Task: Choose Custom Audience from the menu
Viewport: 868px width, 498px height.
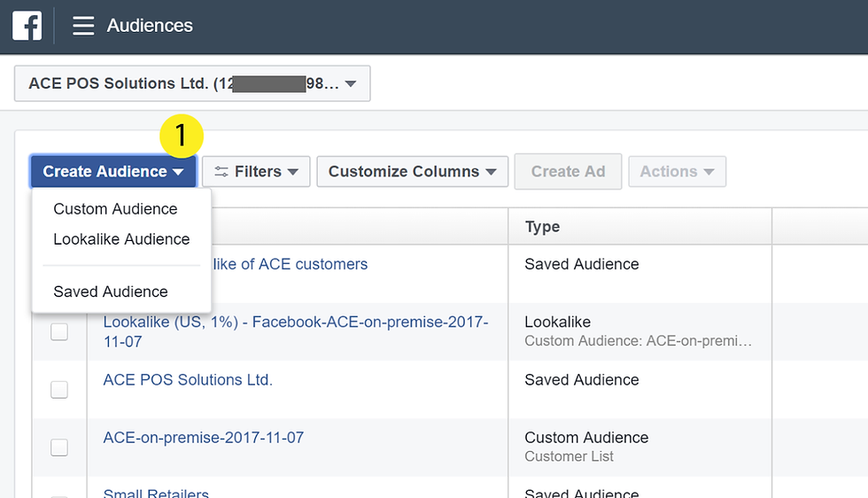Action: coord(116,209)
